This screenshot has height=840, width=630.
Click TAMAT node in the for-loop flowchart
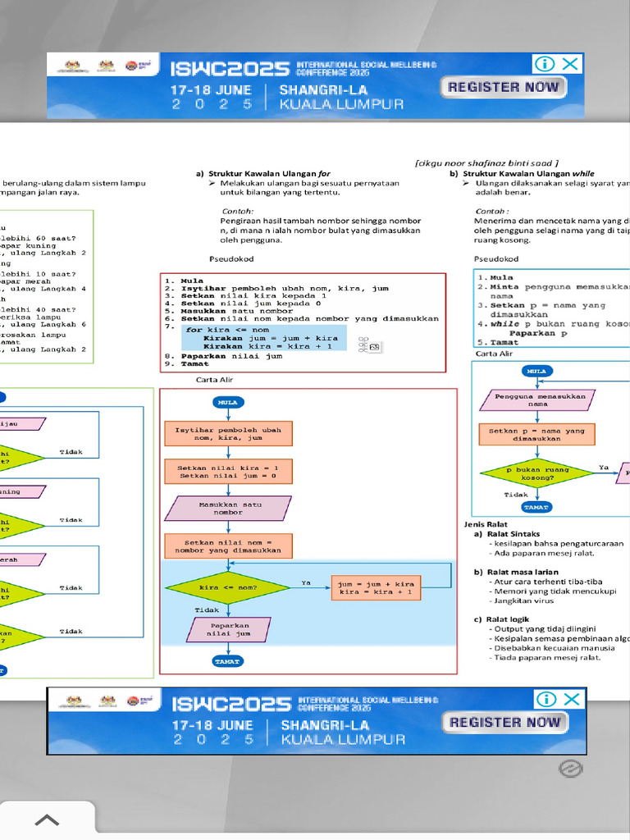[x=227, y=662]
